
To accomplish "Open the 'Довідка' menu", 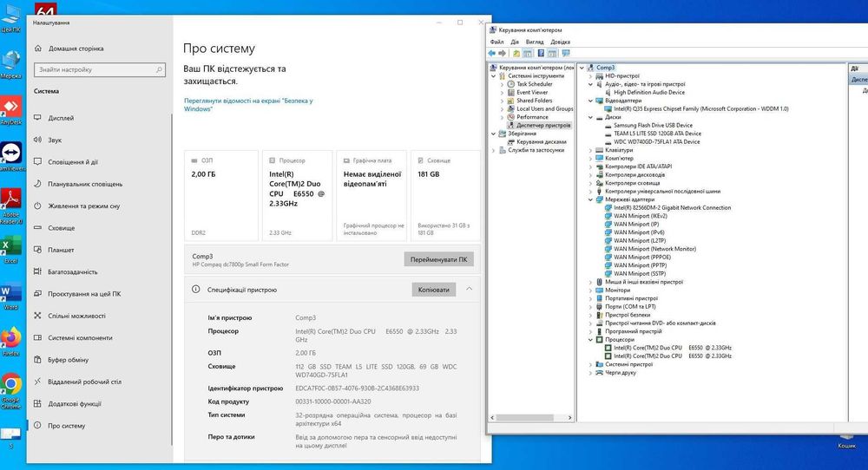I will pyautogui.click(x=560, y=42).
